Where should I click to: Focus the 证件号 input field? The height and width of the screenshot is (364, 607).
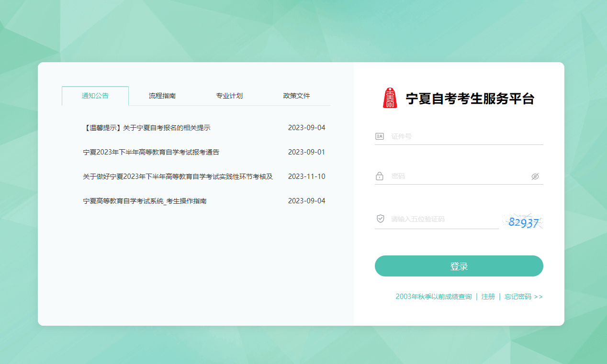coord(460,136)
